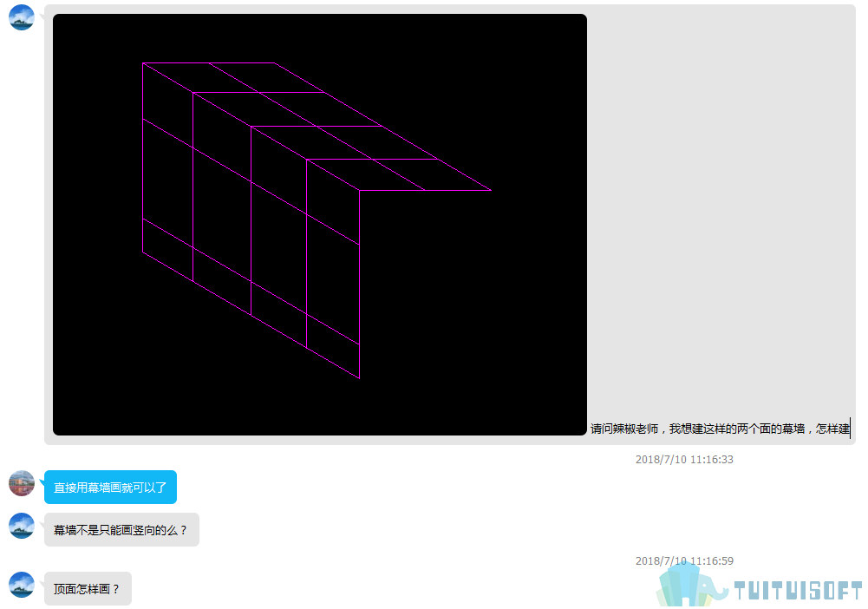
Task: Click the vertical front face of the magenta wireframe
Action: [251, 220]
